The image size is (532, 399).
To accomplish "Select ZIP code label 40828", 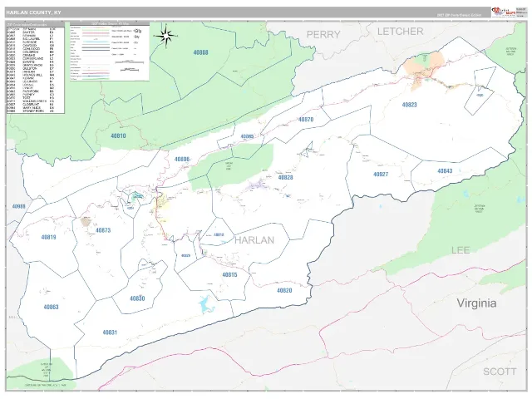I will [285, 177].
